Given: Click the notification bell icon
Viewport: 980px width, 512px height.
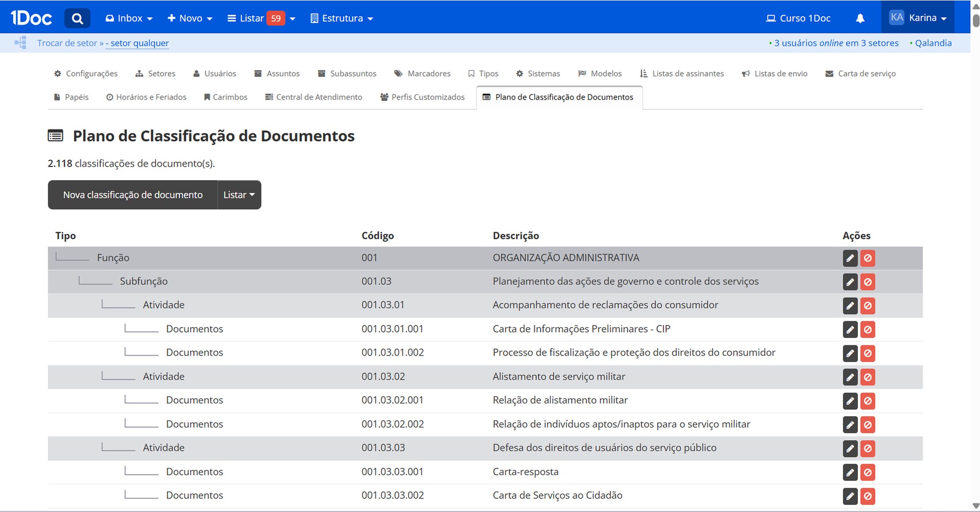Looking at the screenshot, I should point(860,19).
